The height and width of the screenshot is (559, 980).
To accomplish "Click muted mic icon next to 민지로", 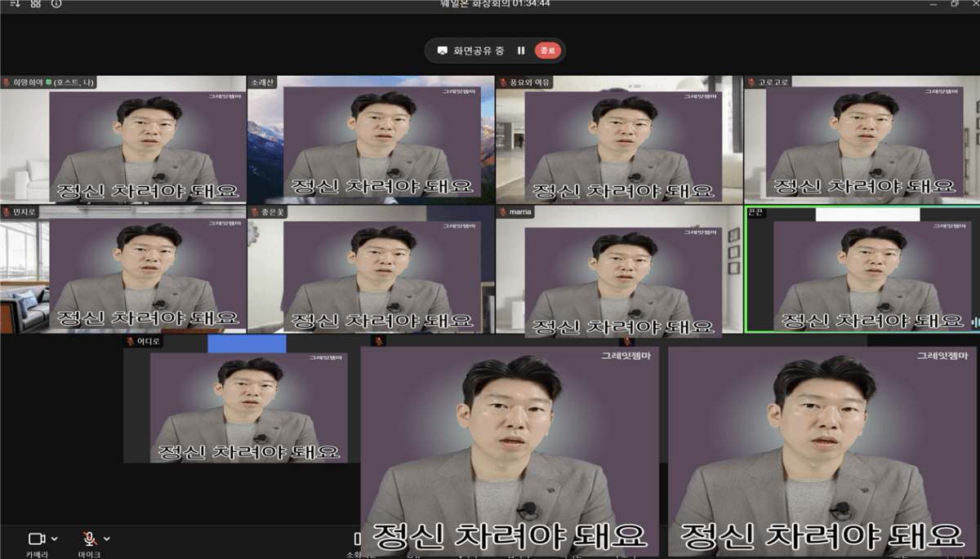I will click(7, 212).
